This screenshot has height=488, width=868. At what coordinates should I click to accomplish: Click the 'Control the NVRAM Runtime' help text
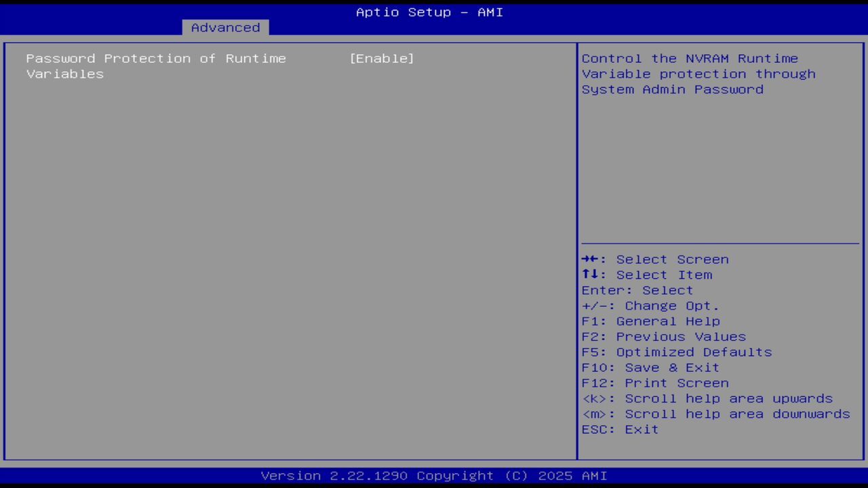tap(690, 58)
